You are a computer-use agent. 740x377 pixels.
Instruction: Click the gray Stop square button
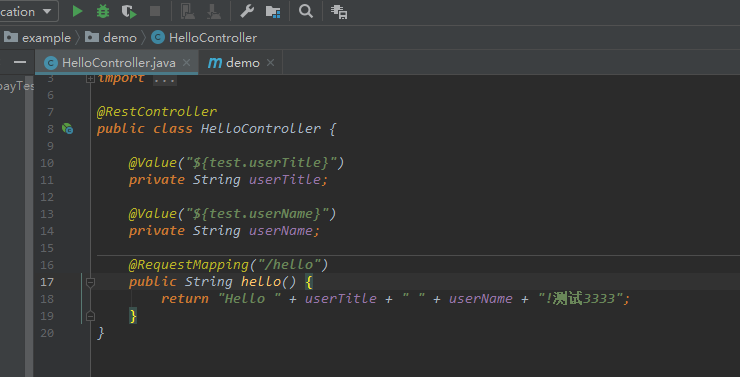coord(155,11)
